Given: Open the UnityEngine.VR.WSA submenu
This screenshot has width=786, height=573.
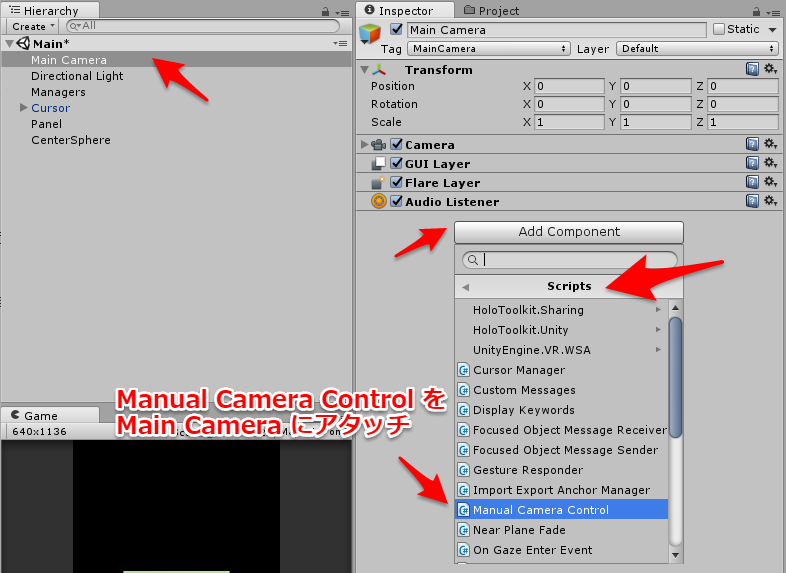Looking at the screenshot, I should tap(561, 350).
